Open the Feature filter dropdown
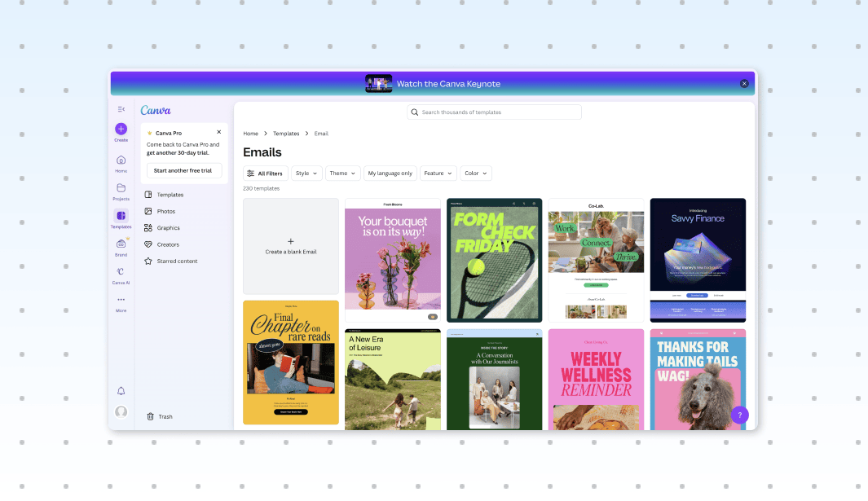868x501 pixels. pos(438,173)
